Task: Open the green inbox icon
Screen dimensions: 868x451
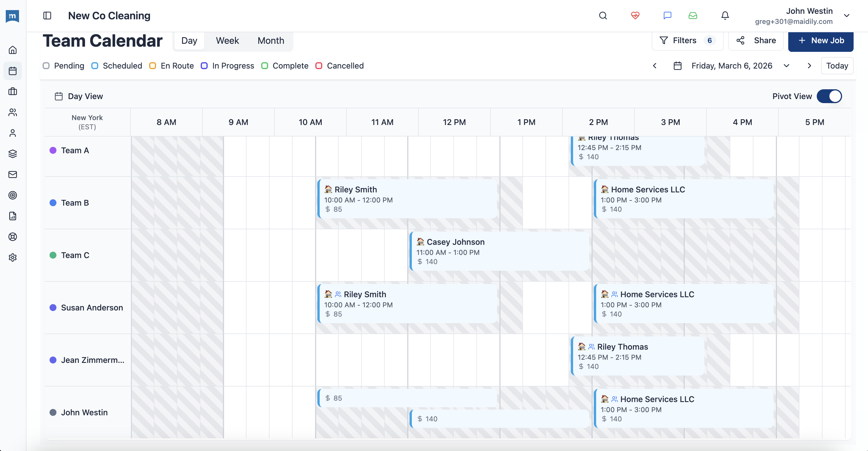Action: click(693, 16)
